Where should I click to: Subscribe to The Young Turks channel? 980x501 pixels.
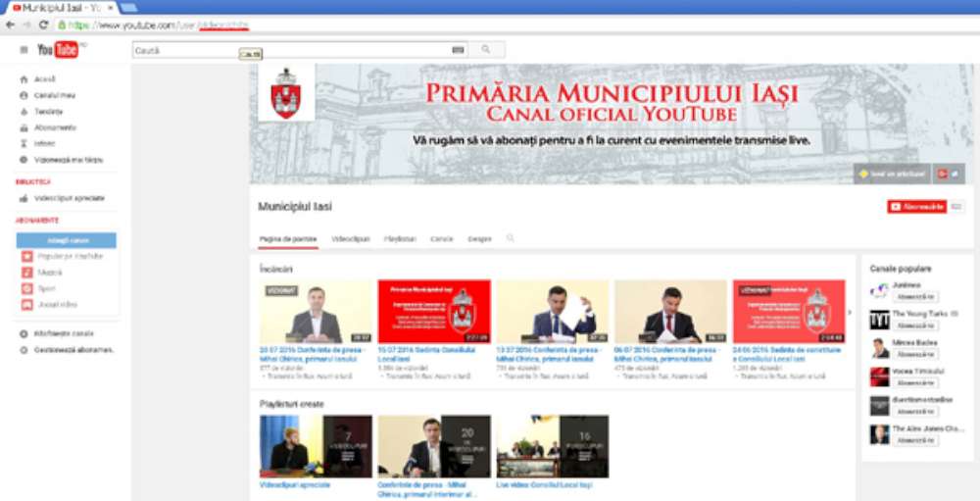coord(915,326)
